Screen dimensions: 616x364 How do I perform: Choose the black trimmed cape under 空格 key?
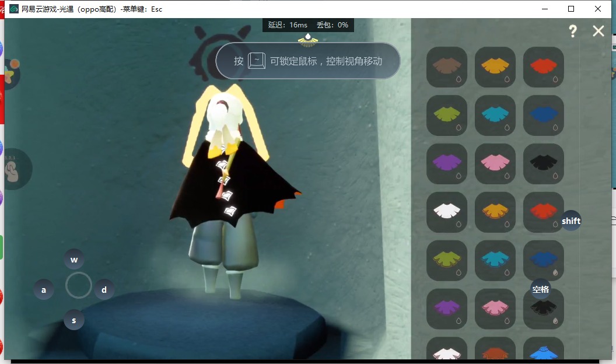(x=543, y=310)
